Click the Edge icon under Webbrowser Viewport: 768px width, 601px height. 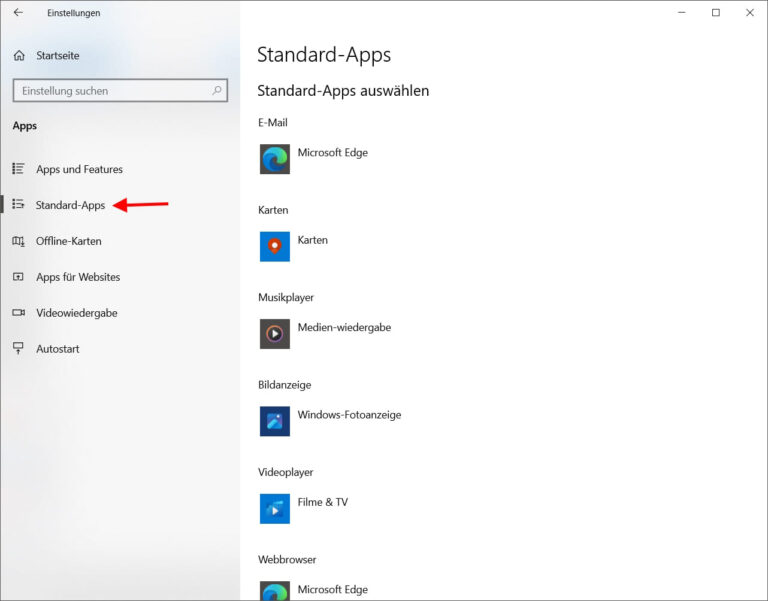[274, 591]
